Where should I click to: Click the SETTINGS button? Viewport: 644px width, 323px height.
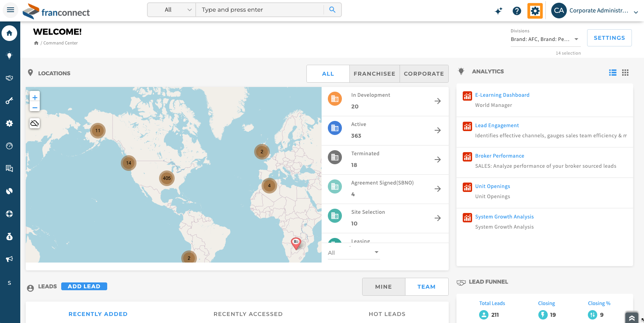[609, 38]
